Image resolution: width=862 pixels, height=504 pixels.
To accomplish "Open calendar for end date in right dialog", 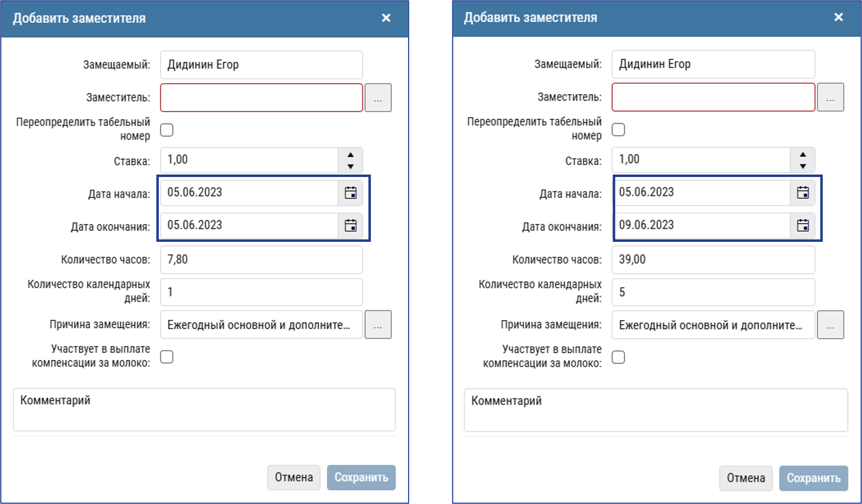I will click(802, 225).
